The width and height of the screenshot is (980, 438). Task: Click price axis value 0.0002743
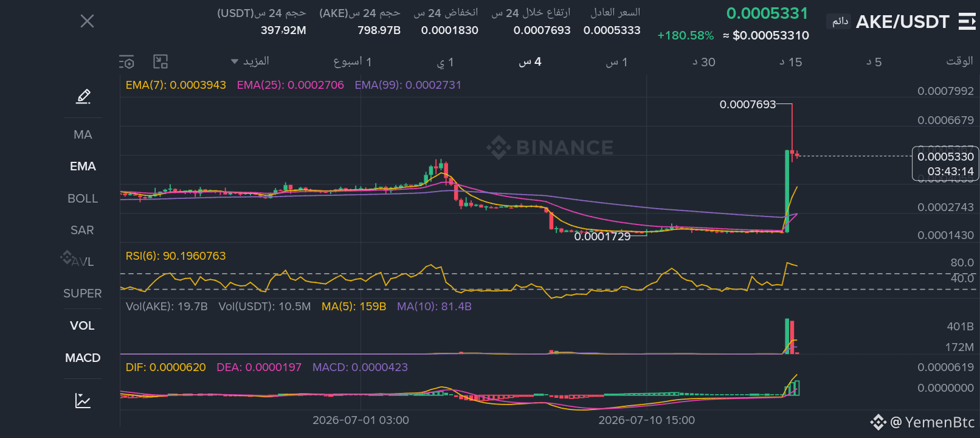coord(945,207)
